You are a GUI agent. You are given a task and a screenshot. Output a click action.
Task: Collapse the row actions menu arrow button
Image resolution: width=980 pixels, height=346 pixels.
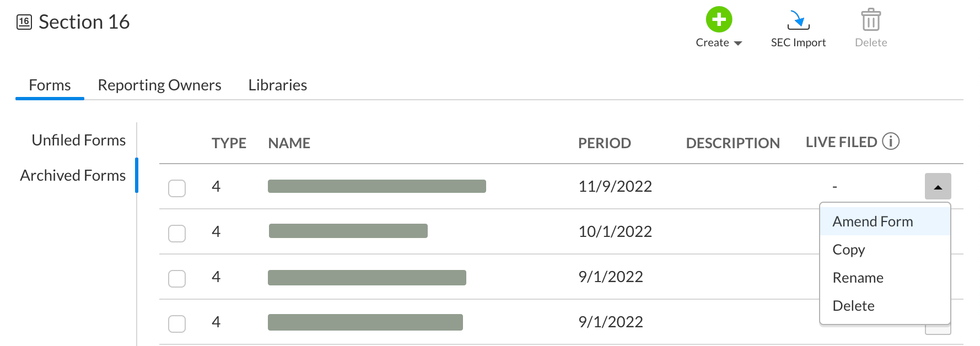[938, 187]
